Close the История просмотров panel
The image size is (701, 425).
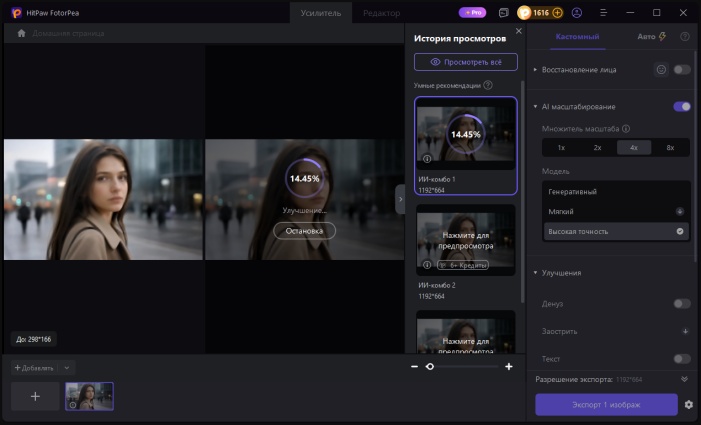click(519, 31)
